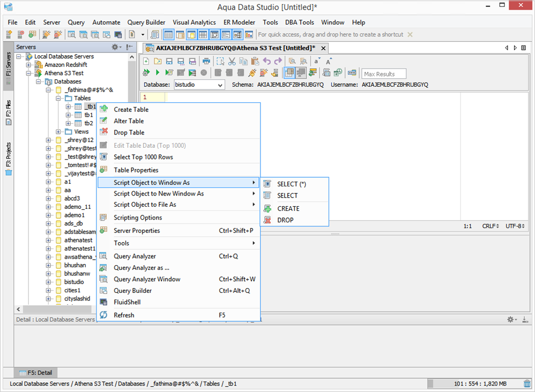
Task: Click the increase font size 'A' icon
Action: 328,62
